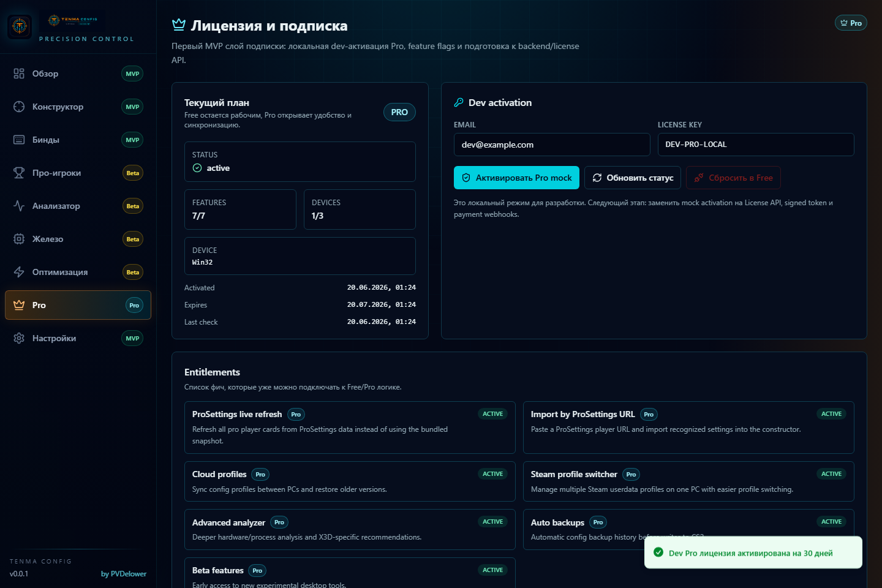Click the active status checkmark icon
Screen dimensions: 882x588
197,168
